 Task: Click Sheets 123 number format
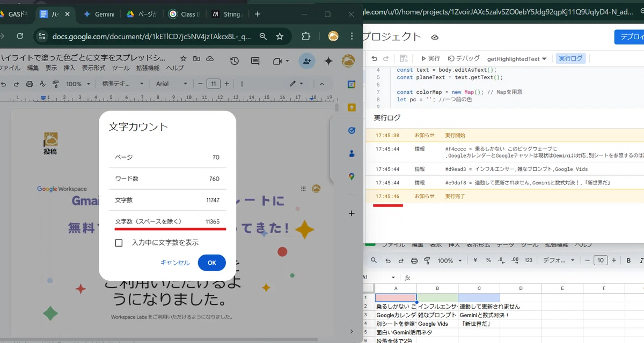pyautogui.click(x=529, y=260)
